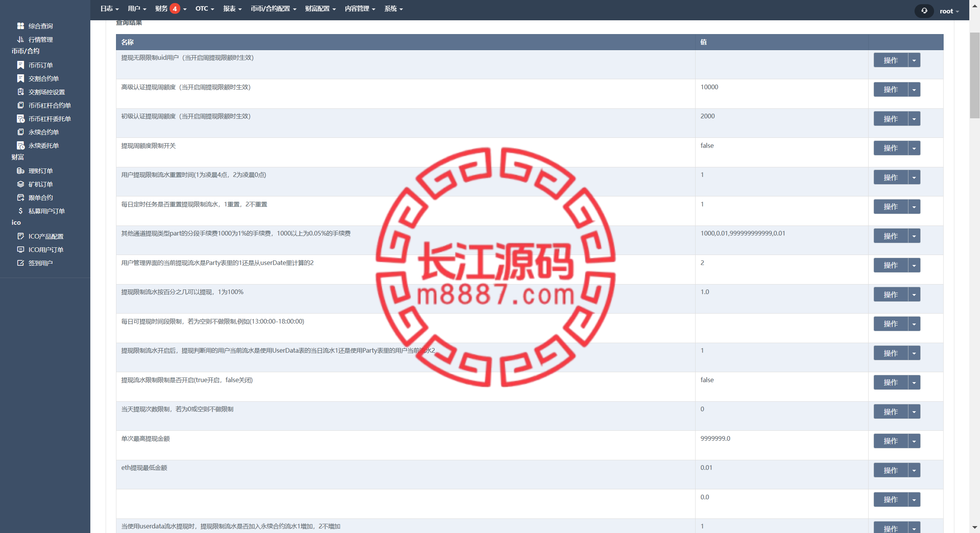
Task: Open 交割场控设置 in sidebar
Action: pos(47,92)
